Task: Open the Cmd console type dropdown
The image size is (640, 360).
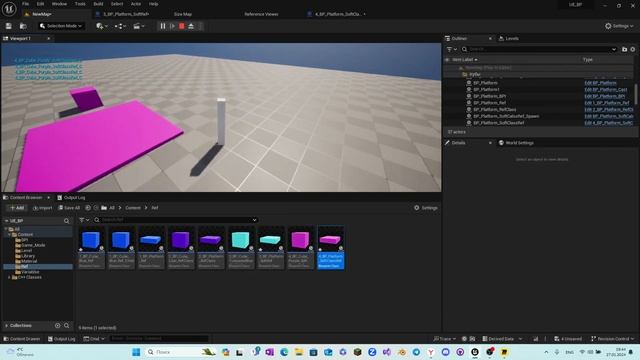Action: pos(94,339)
